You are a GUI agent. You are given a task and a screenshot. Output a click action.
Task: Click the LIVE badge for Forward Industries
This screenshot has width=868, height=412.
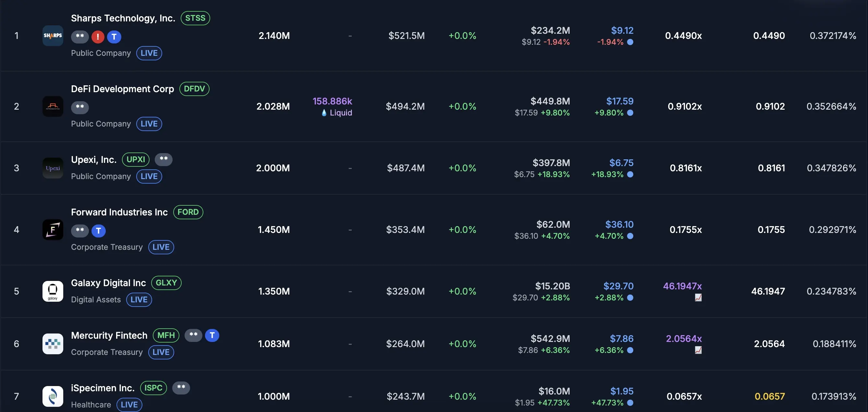tap(161, 247)
